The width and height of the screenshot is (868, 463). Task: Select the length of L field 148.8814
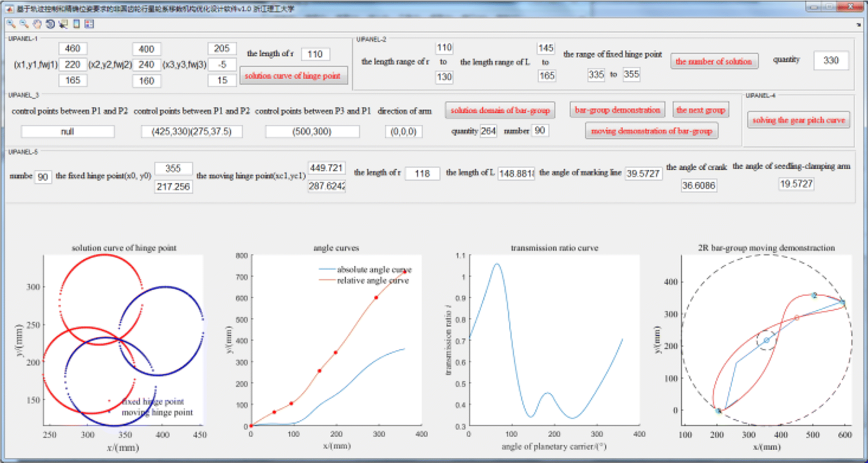tap(516, 174)
